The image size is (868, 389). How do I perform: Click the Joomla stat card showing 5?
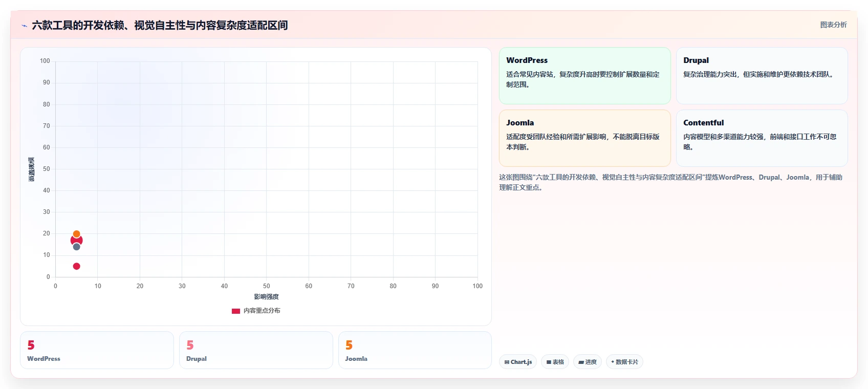point(415,350)
